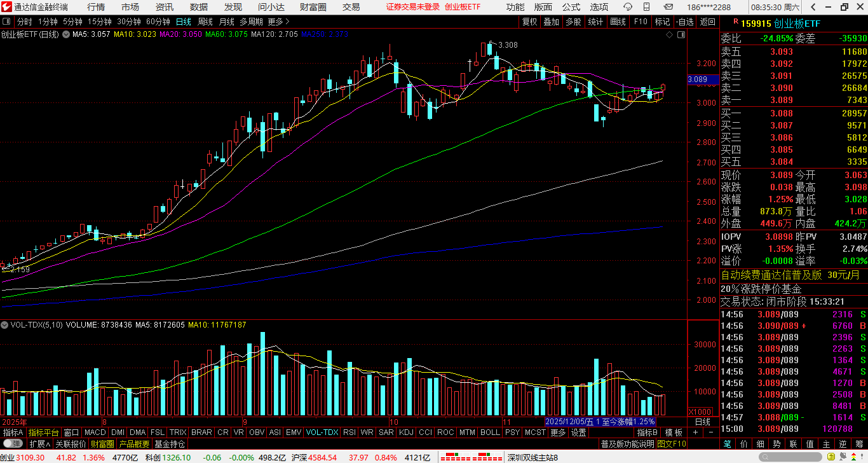
Task: Click the Tongdaxin red app logo
Action: 7,7
